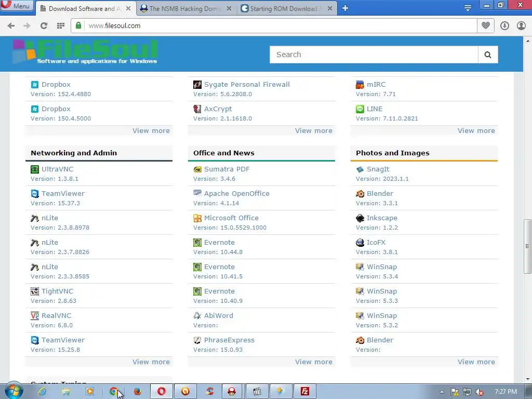Click View more below AxCrypt

coord(313,130)
